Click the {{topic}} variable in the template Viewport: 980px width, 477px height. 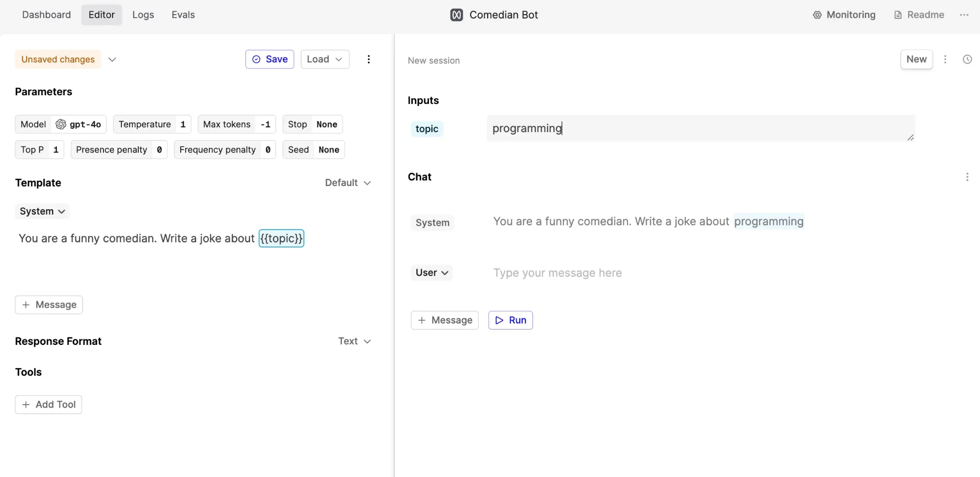click(282, 238)
